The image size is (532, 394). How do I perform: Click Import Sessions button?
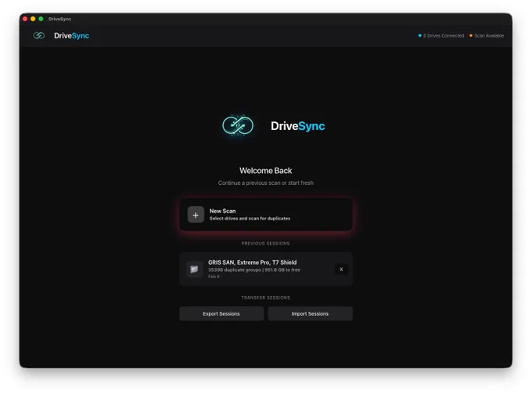click(310, 314)
